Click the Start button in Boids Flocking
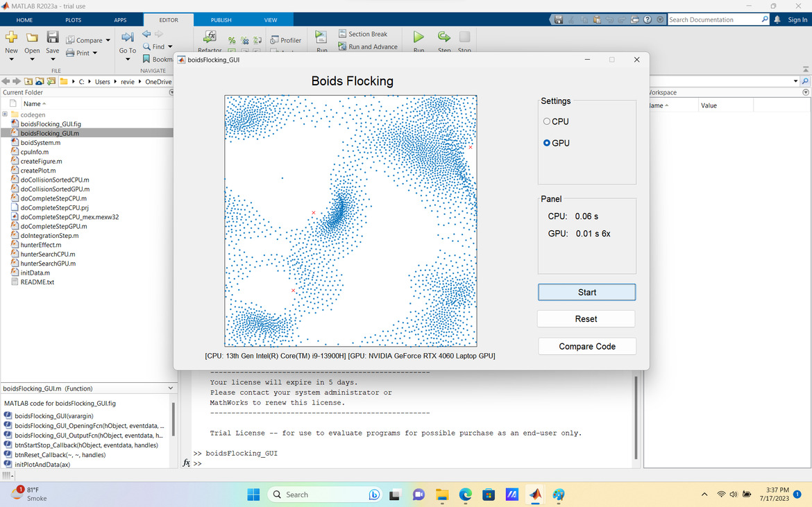This screenshot has width=812, height=507. 586,292
